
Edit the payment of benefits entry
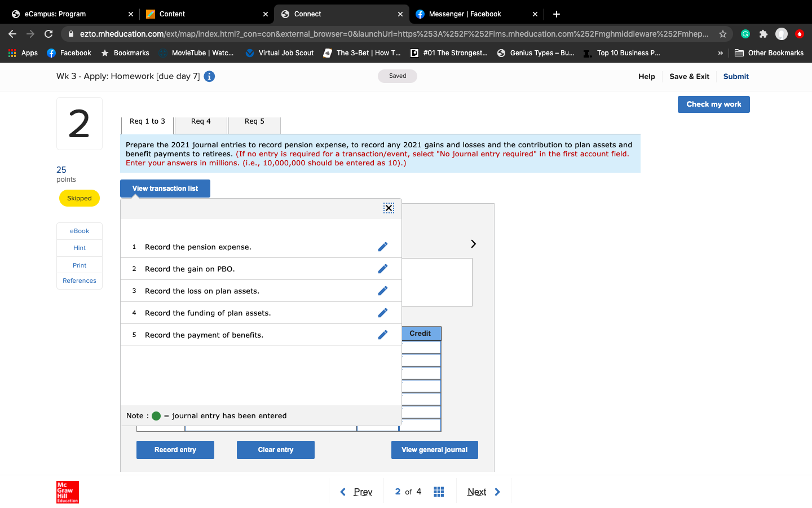click(383, 334)
